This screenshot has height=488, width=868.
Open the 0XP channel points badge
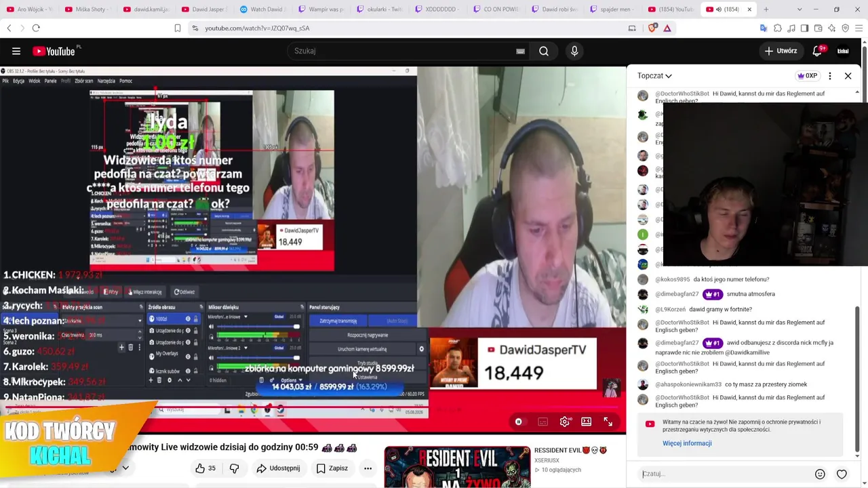(x=807, y=76)
